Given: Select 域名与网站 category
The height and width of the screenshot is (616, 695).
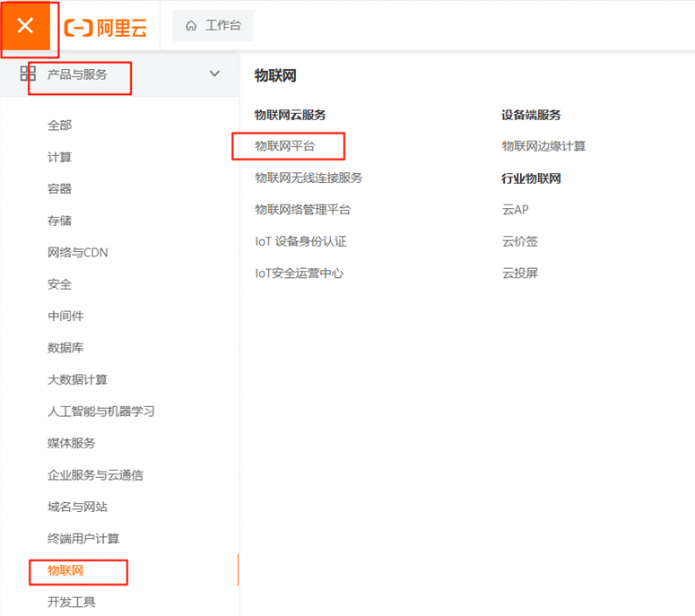Looking at the screenshot, I should coord(77,507).
